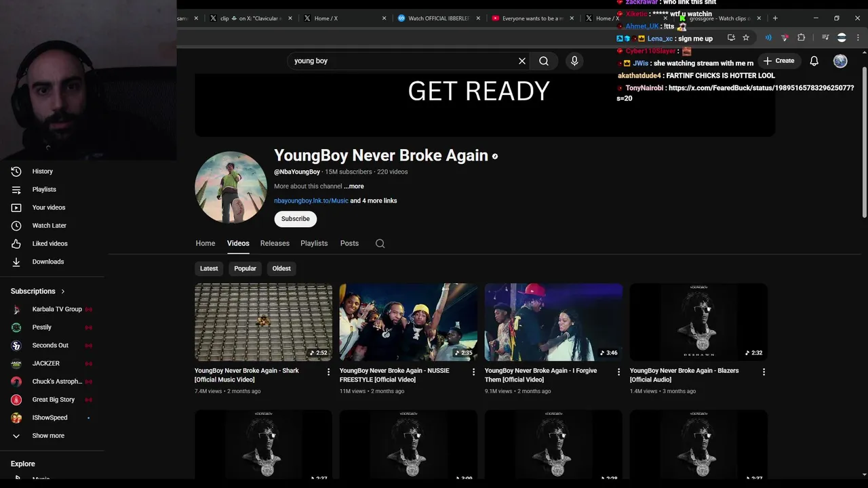Switch to the Home channel tab
The height and width of the screenshot is (488, 868).
coord(205,243)
